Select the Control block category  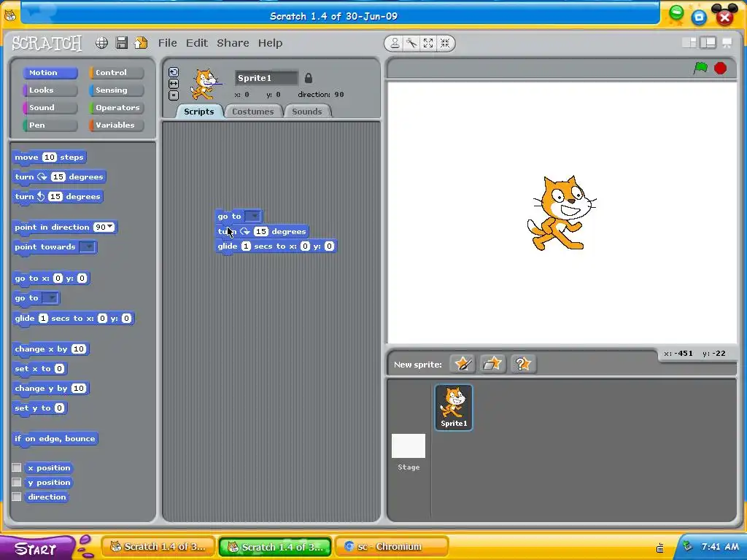click(x=116, y=72)
